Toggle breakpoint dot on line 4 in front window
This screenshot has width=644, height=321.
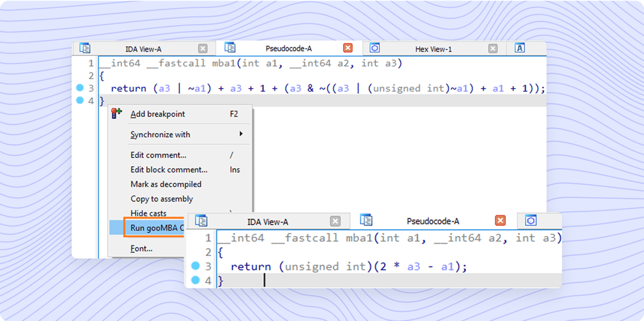pos(196,280)
